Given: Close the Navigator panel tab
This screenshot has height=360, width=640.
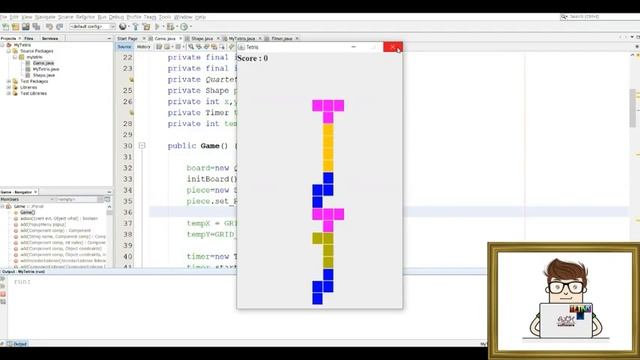Looking at the screenshot, I should (36, 192).
